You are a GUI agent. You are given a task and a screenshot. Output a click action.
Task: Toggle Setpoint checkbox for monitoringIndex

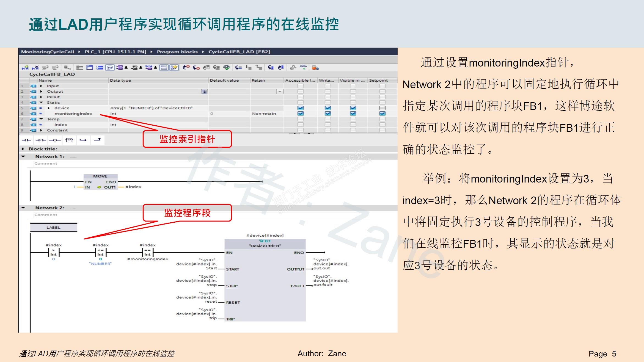[x=382, y=114]
